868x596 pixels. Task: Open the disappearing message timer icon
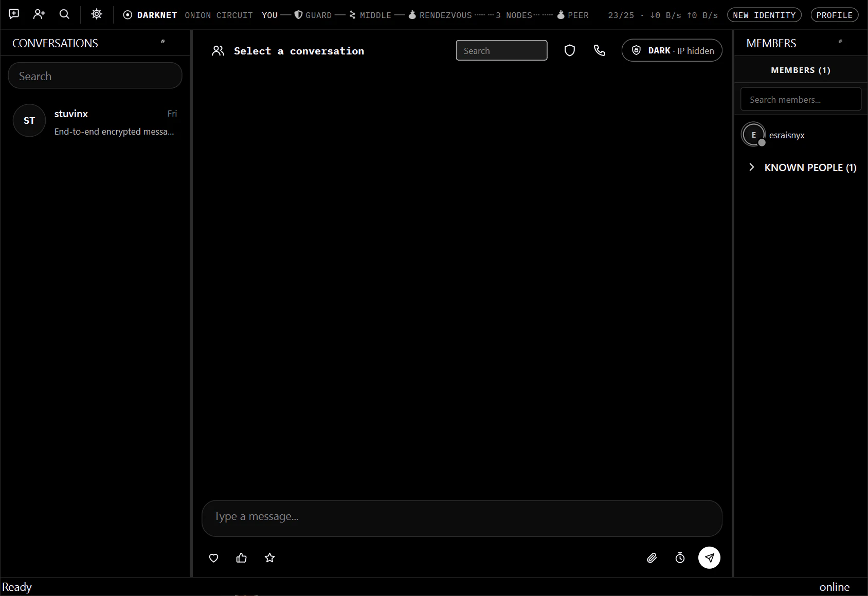[680, 558]
